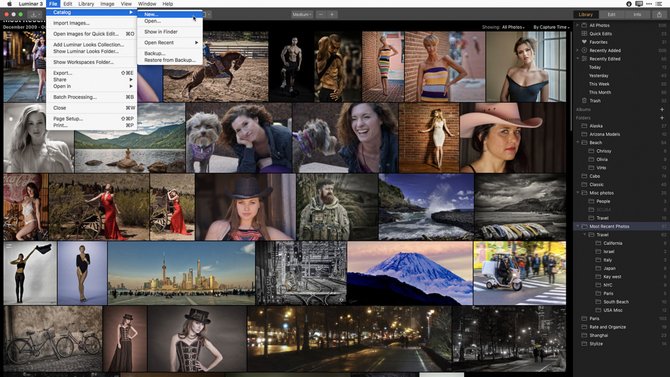Switch to the Edit tab in panel
This screenshot has width=670, height=377.
point(611,15)
